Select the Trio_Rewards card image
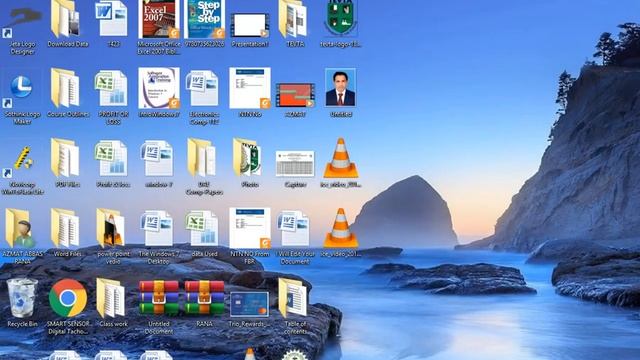640x360 pixels. (250, 309)
